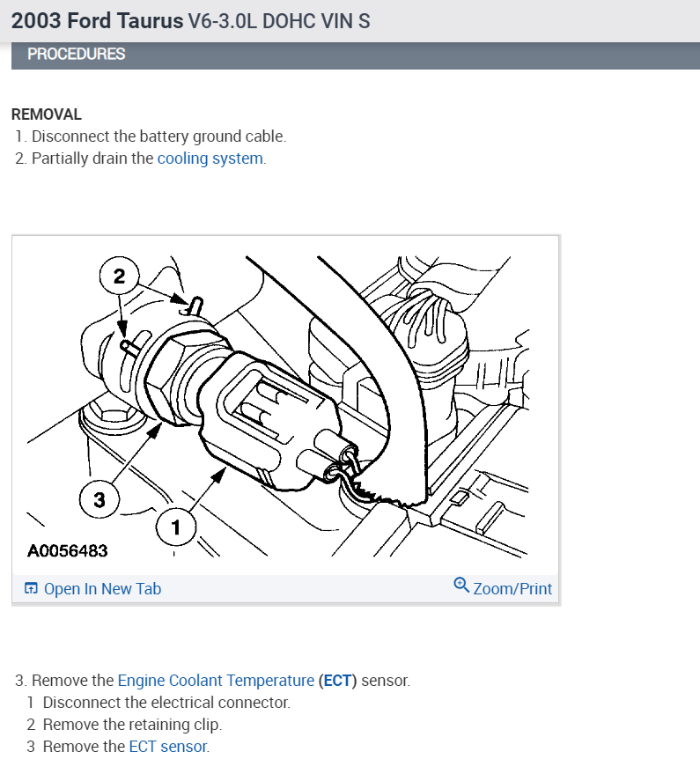
Task: Click the REMOVAL heading
Action: (47, 114)
